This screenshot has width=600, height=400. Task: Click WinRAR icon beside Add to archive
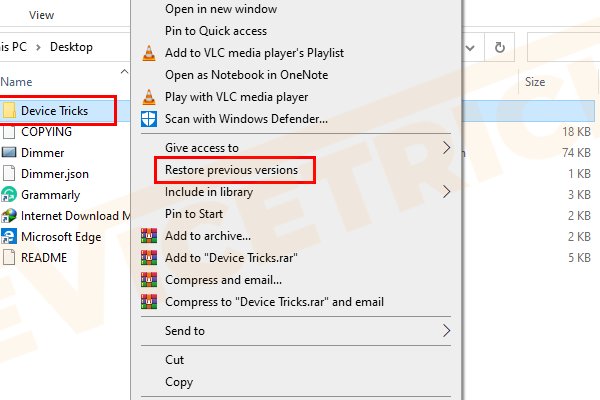149,236
